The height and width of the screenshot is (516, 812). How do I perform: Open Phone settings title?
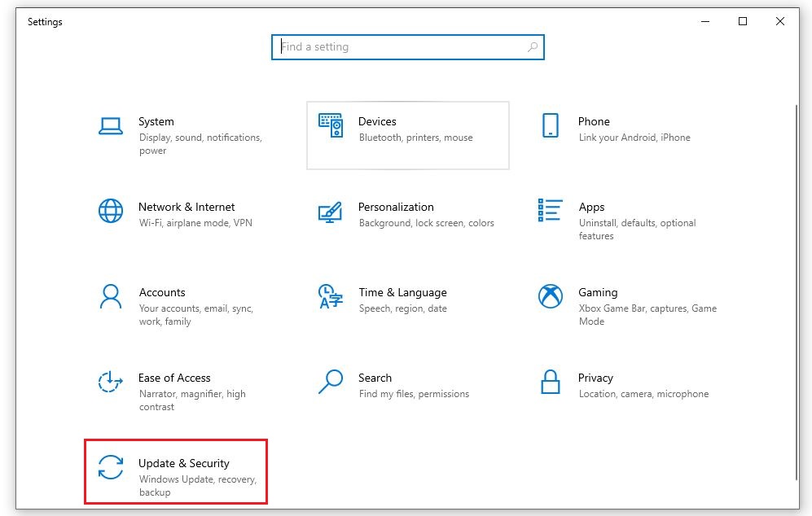(594, 121)
